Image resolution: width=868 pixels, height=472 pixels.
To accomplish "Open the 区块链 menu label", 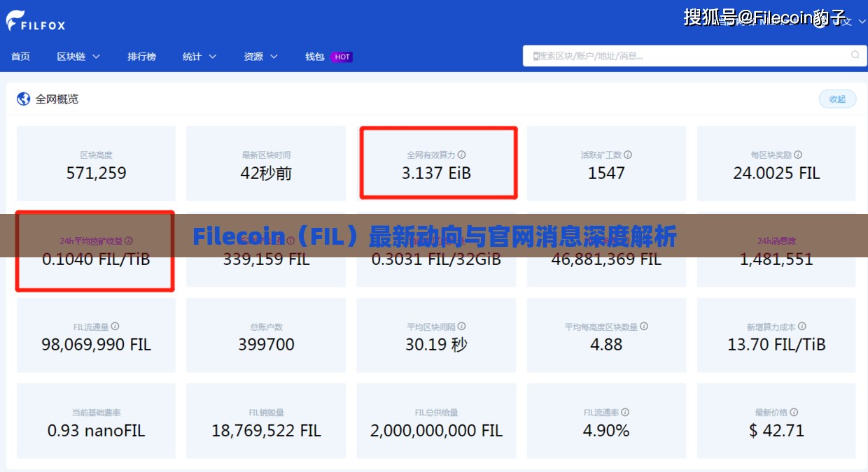I will coord(71,57).
